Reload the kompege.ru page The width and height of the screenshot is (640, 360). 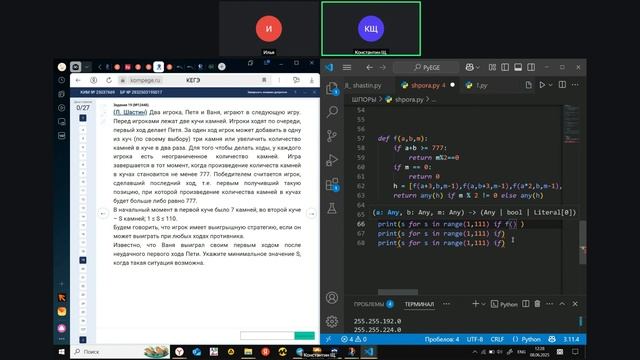click(x=109, y=80)
